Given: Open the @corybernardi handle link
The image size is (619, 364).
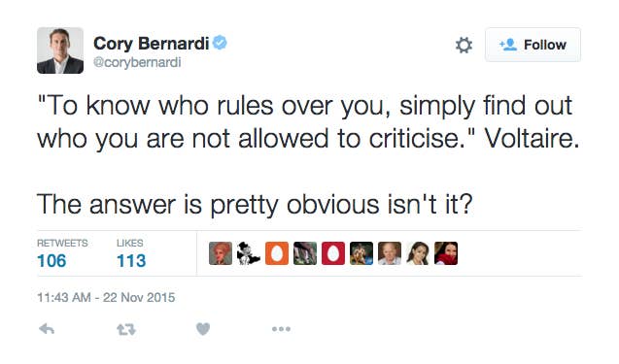Looking at the screenshot, I should 137,62.
